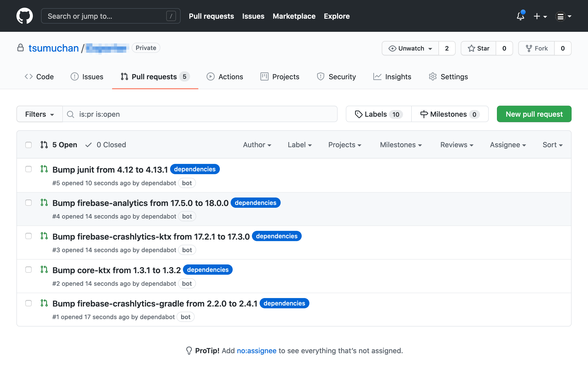Click the forks count next to Fork
Image resolution: width=588 pixels, height=375 pixels.
click(563, 48)
